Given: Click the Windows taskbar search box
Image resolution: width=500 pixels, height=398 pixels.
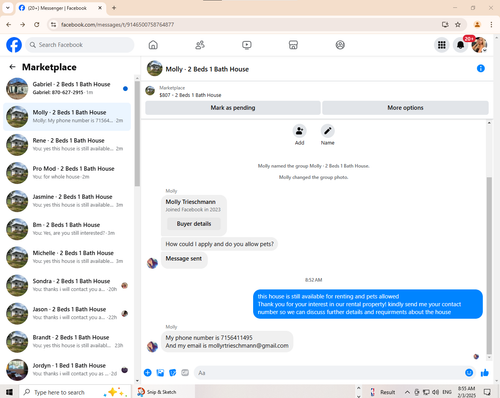Looking at the screenshot, I should (x=75, y=392).
